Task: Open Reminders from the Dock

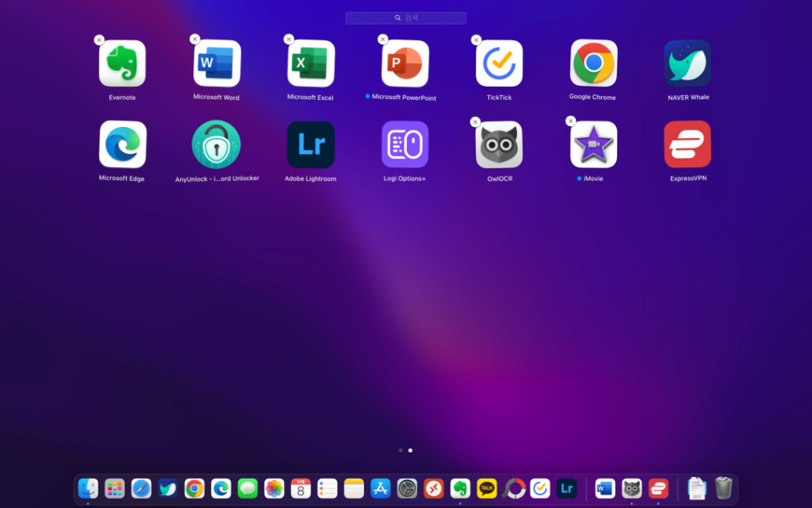Action: [x=327, y=489]
